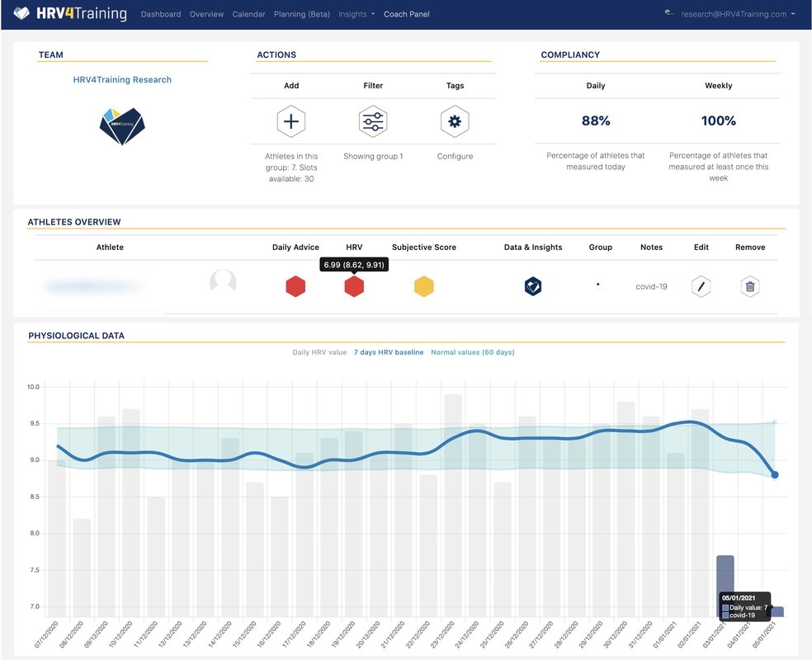This screenshot has width=812, height=660.
Task: Expand the research@HRV4Training.com account menu
Action: [x=738, y=14]
